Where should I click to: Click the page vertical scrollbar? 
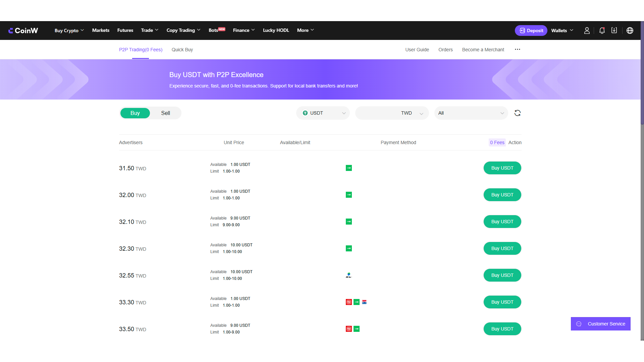[642, 74]
